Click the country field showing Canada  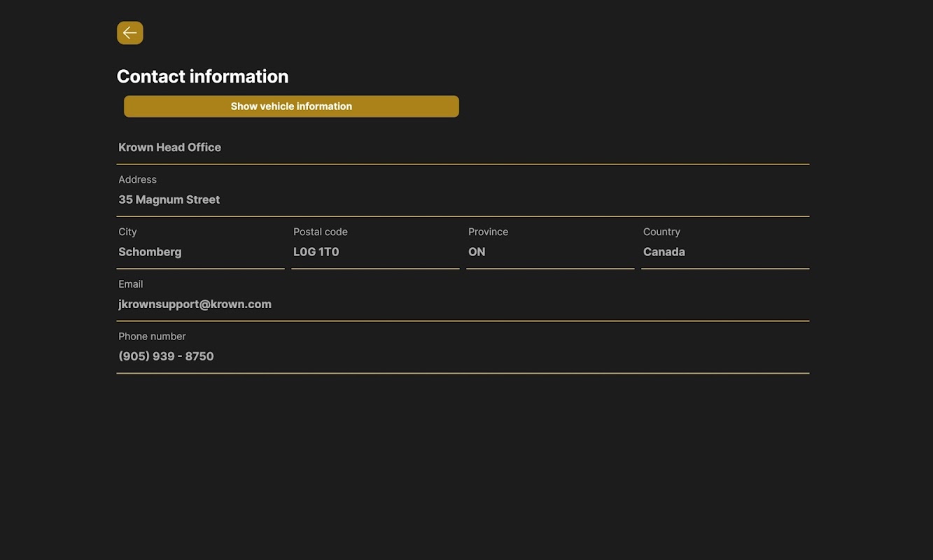coord(725,252)
